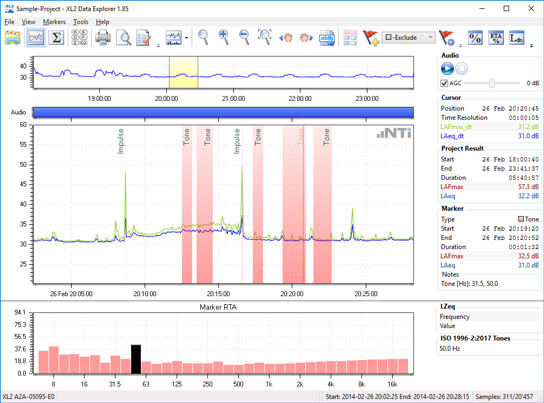Open project folder icon in toolbar
The height and width of the screenshot is (403, 544).
pyautogui.click(x=12, y=37)
